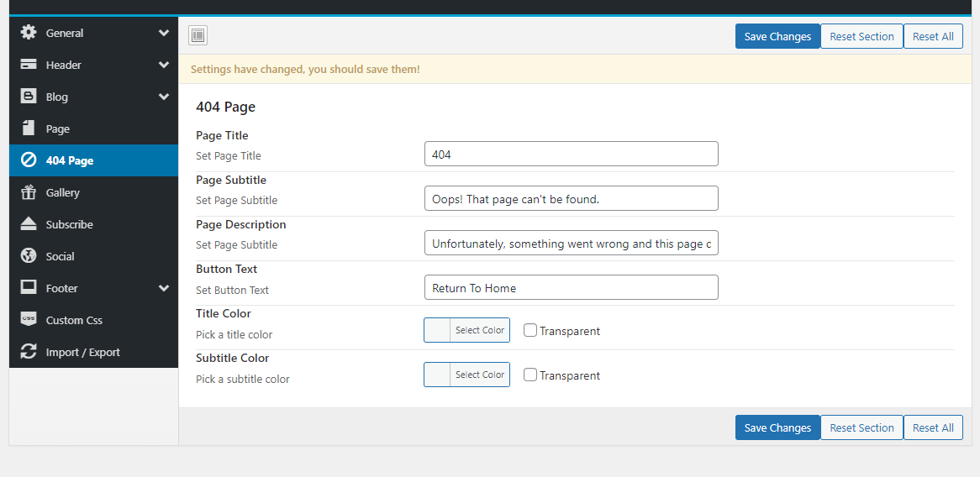Click the Button Text input field
The height and width of the screenshot is (477, 980).
(572, 287)
